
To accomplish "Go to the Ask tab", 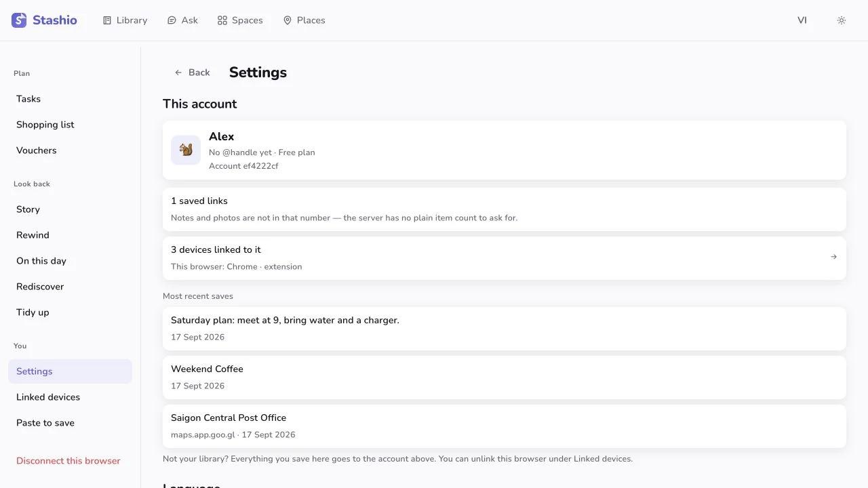I will pyautogui.click(x=182, y=20).
